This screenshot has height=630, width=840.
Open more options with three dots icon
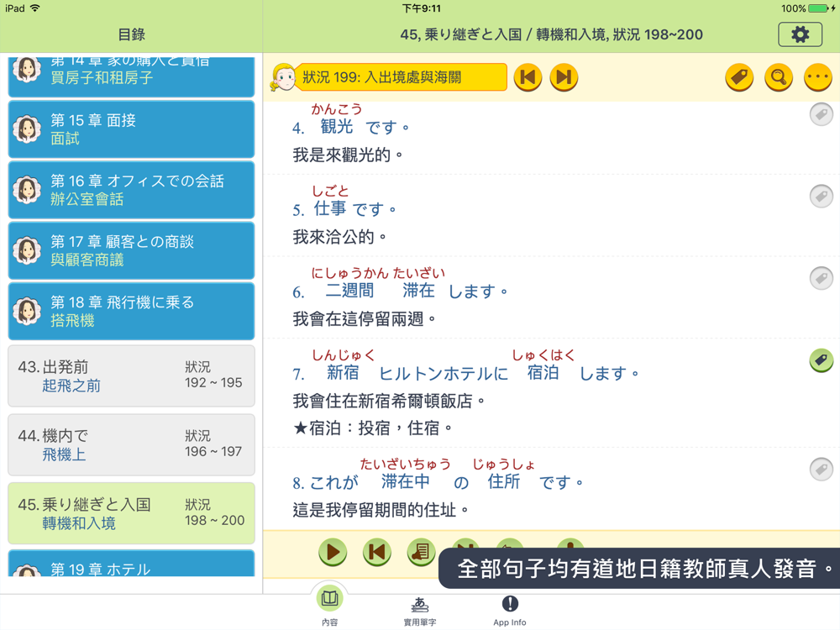point(818,77)
